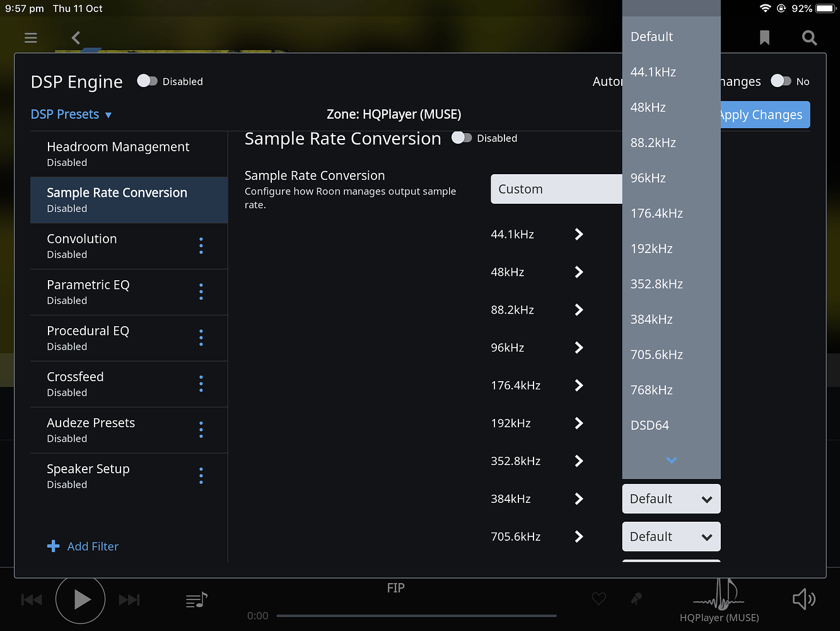Open the bookmarks icon
Screen dimensions: 840x631
pyautogui.click(x=764, y=38)
